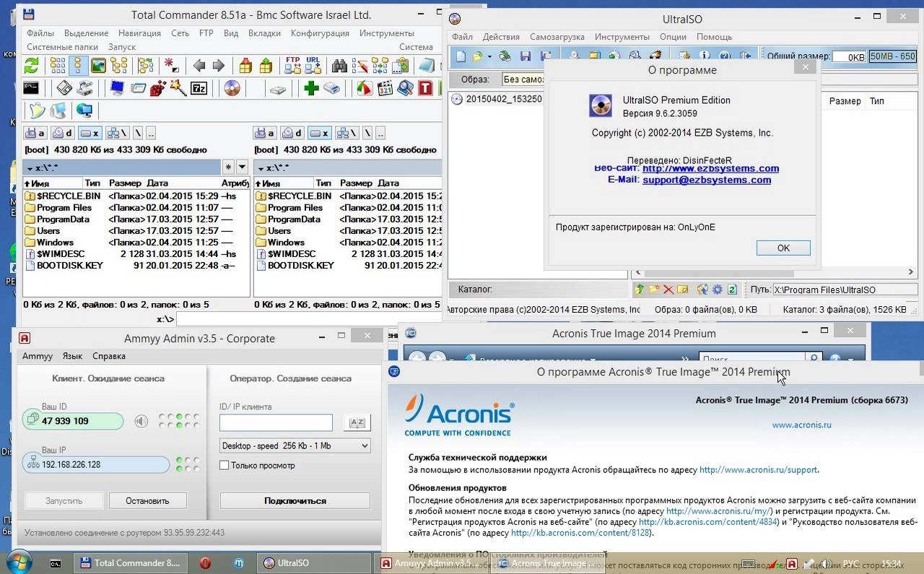Open the Ammyy contact book AZ button
924x574 pixels.
coord(357,423)
